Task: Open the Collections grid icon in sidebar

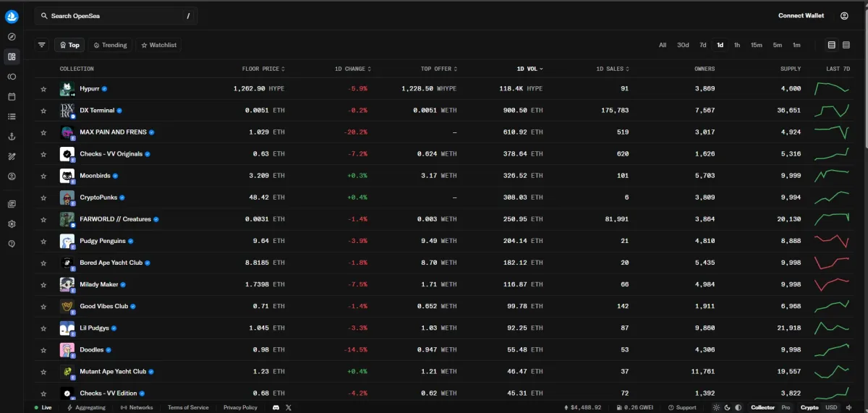Action: click(x=12, y=56)
